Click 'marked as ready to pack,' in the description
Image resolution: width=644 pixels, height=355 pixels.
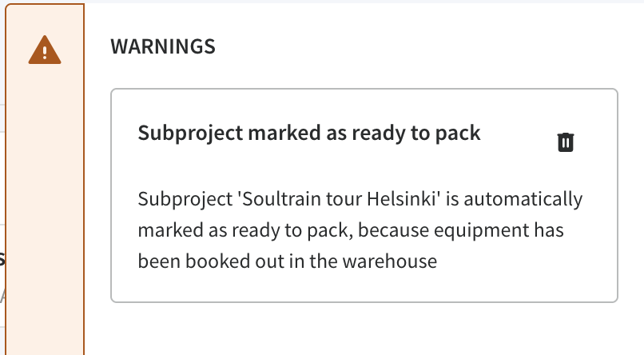click(245, 230)
